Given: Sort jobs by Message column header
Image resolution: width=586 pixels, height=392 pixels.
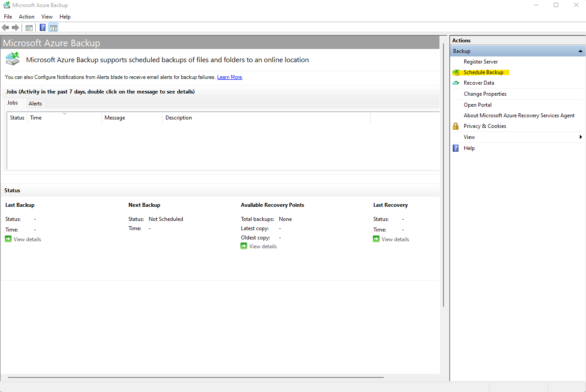Looking at the screenshot, I should pyautogui.click(x=132, y=118).
